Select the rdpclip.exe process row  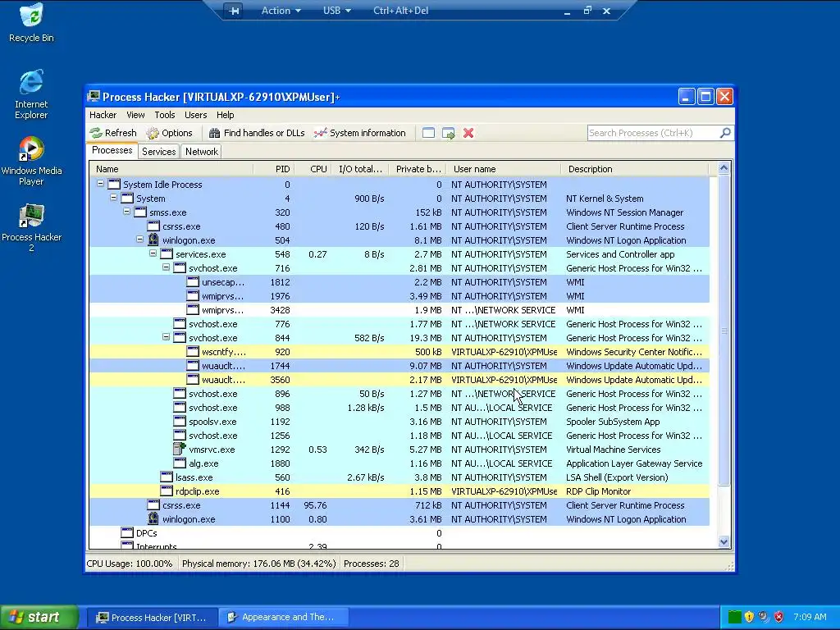pos(399,491)
